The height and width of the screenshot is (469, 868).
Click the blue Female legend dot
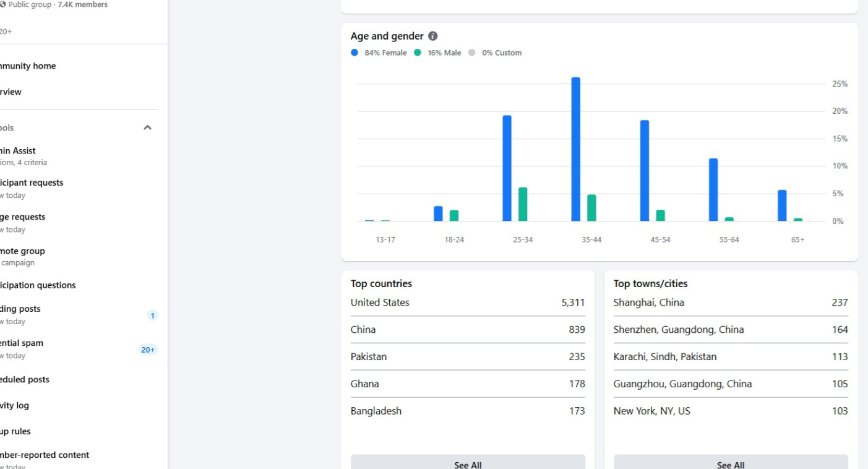[x=355, y=53]
